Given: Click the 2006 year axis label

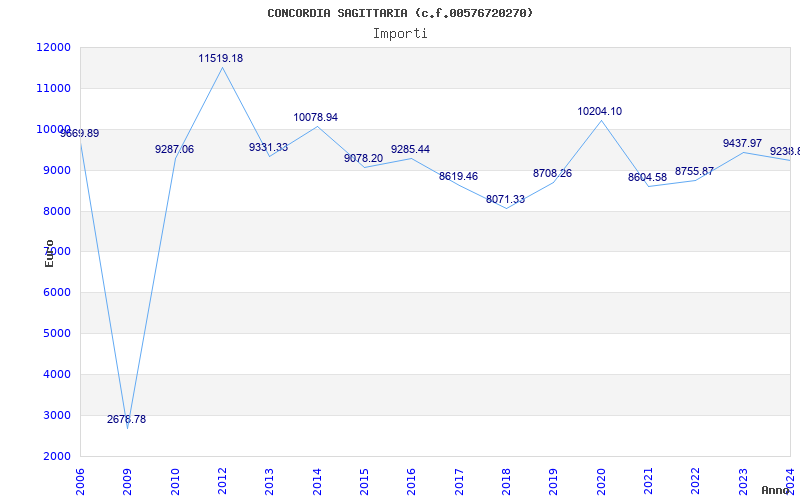Looking at the screenshot, I should (80, 482).
